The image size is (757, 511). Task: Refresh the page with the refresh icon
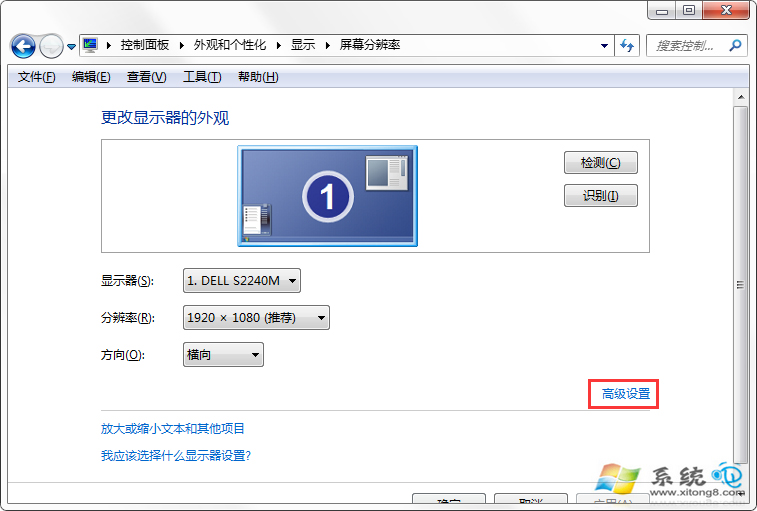[627, 46]
